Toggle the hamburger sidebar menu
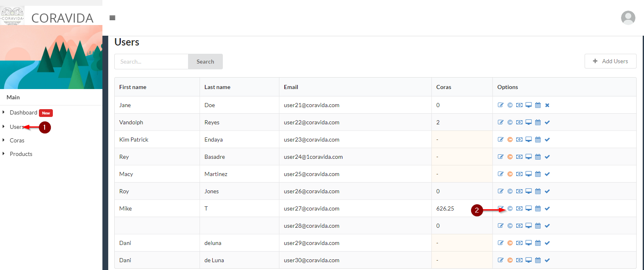 (112, 18)
